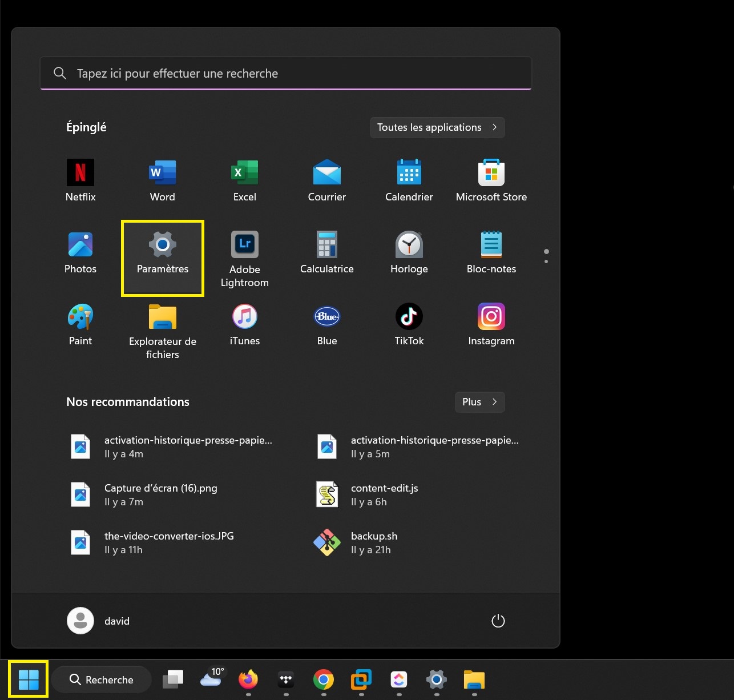
Task: Launch Instagram from the Start menu
Action: (x=491, y=324)
